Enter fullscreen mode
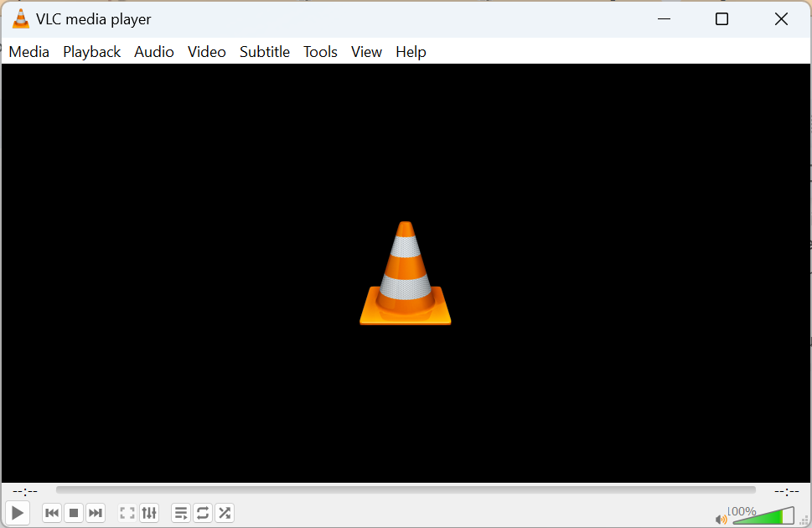The width and height of the screenshot is (812, 528). (127, 512)
